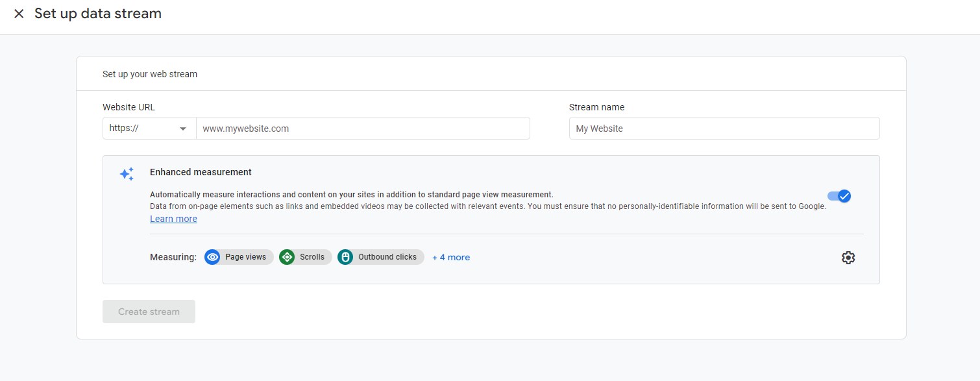The width and height of the screenshot is (980, 381).
Task: Open the Learn more link
Action: [173, 219]
